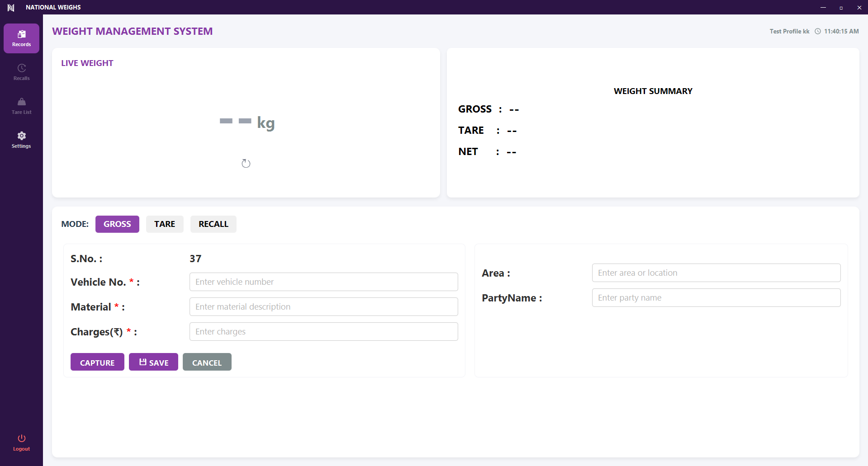The height and width of the screenshot is (466, 868).
Task: Open the Recalls sidebar item
Action: (x=21, y=72)
